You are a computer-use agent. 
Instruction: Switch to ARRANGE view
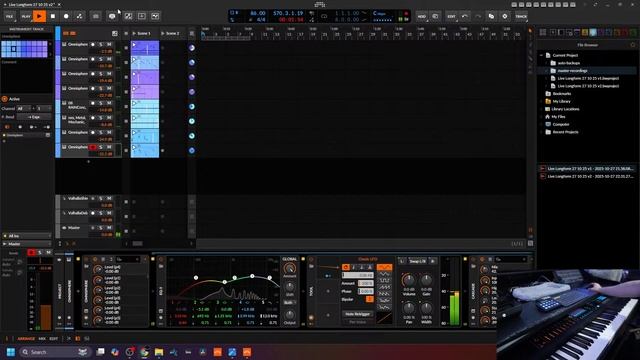click(26, 339)
